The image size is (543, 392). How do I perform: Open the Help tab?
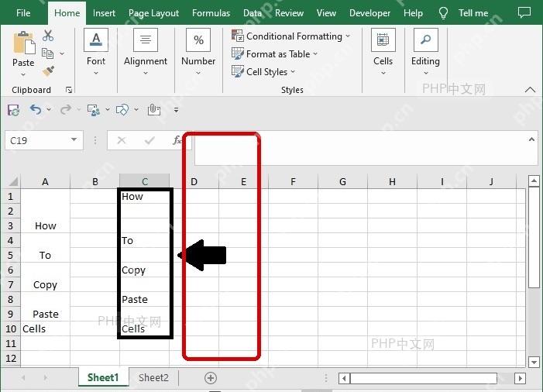[x=413, y=13]
